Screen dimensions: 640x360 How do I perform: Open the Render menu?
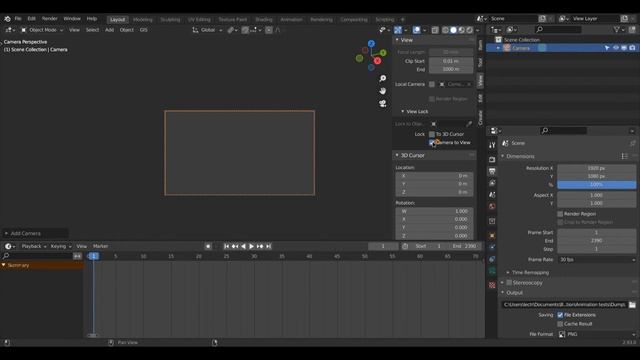point(49,19)
